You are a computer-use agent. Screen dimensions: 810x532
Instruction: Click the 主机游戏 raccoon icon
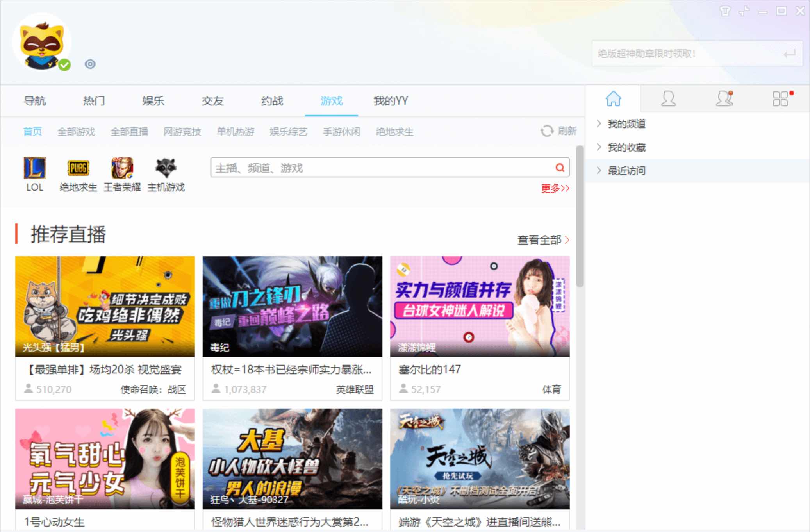pyautogui.click(x=166, y=168)
